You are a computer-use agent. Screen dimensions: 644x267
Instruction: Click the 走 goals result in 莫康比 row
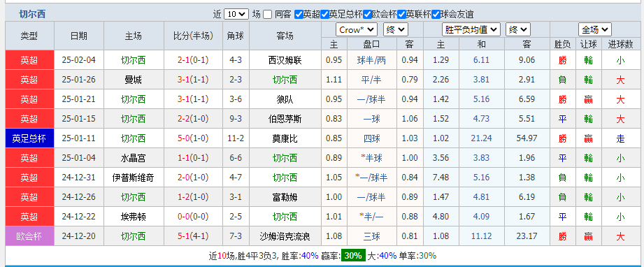click(x=620, y=139)
